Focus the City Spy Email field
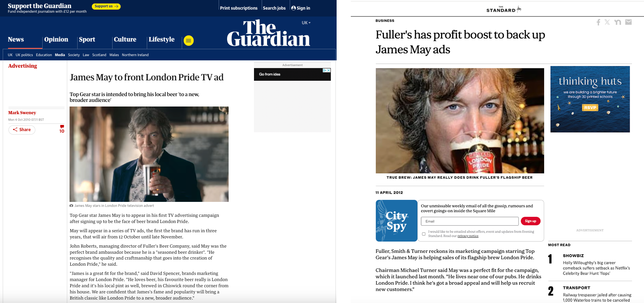This screenshot has width=644, height=303. [x=470, y=221]
